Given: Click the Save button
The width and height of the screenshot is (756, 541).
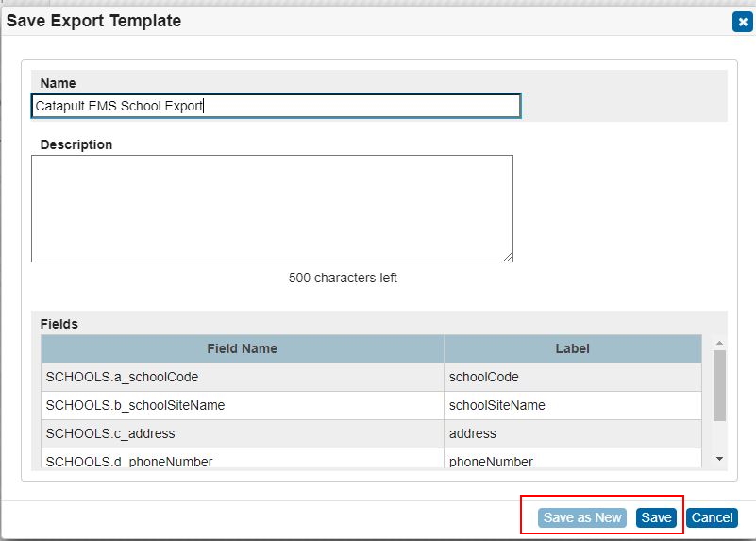Looking at the screenshot, I should click(x=656, y=517).
